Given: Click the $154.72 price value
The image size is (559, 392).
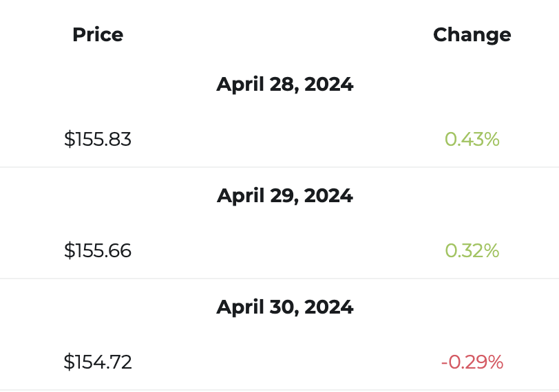Looking at the screenshot, I should [x=98, y=362].
